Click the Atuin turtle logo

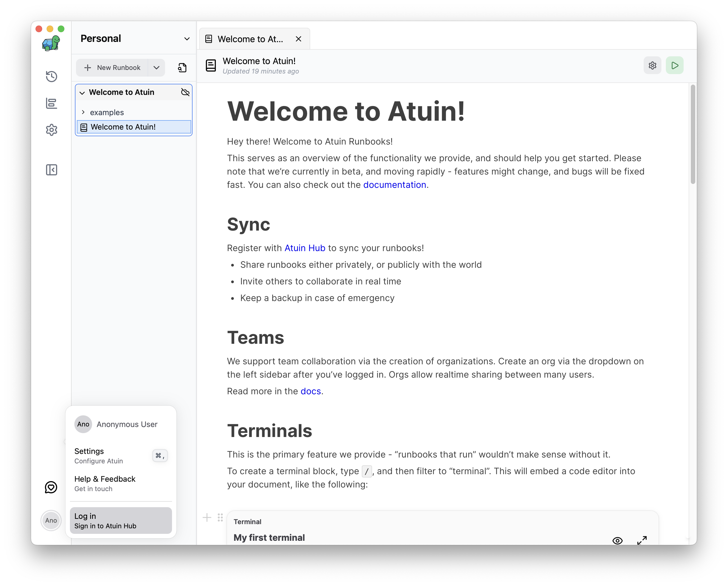click(x=51, y=43)
